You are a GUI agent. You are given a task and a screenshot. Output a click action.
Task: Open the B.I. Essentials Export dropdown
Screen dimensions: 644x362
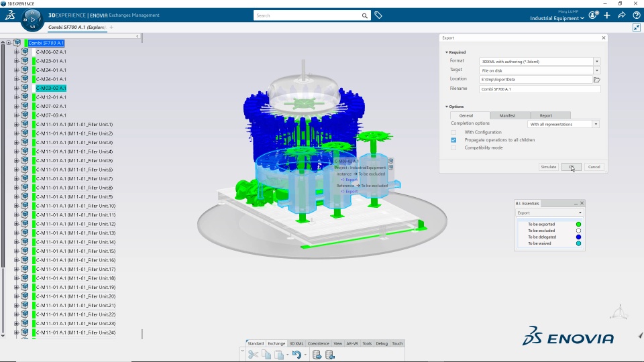[549, 213]
